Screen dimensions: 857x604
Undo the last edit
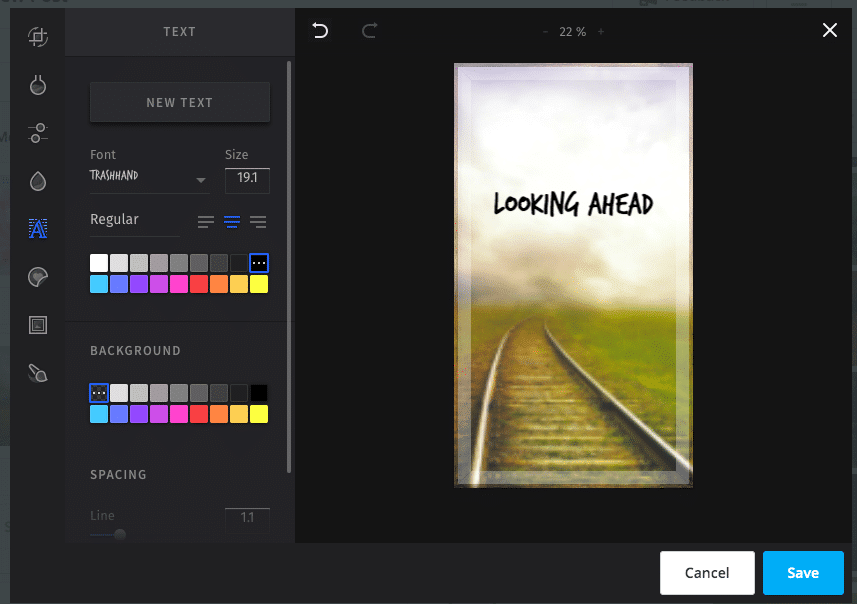(x=320, y=31)
